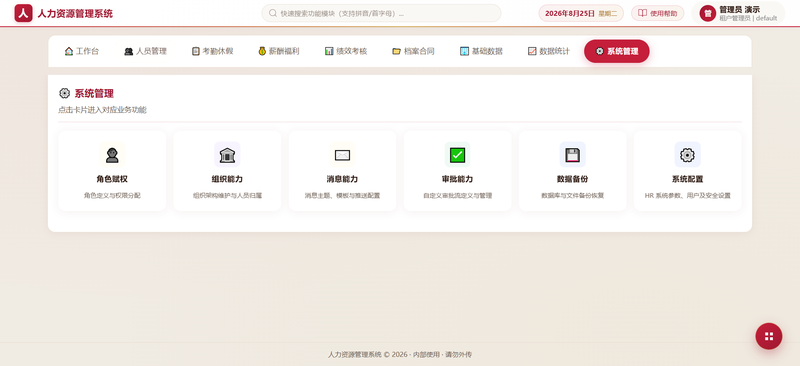Open the 人员管理 tab
Screen dimensions: 800x366
click(145, 51)
